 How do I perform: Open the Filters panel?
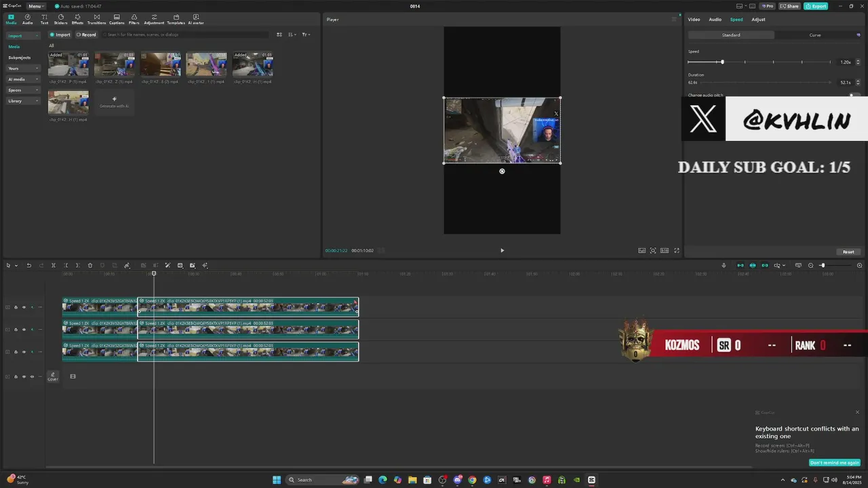point(134,20)
